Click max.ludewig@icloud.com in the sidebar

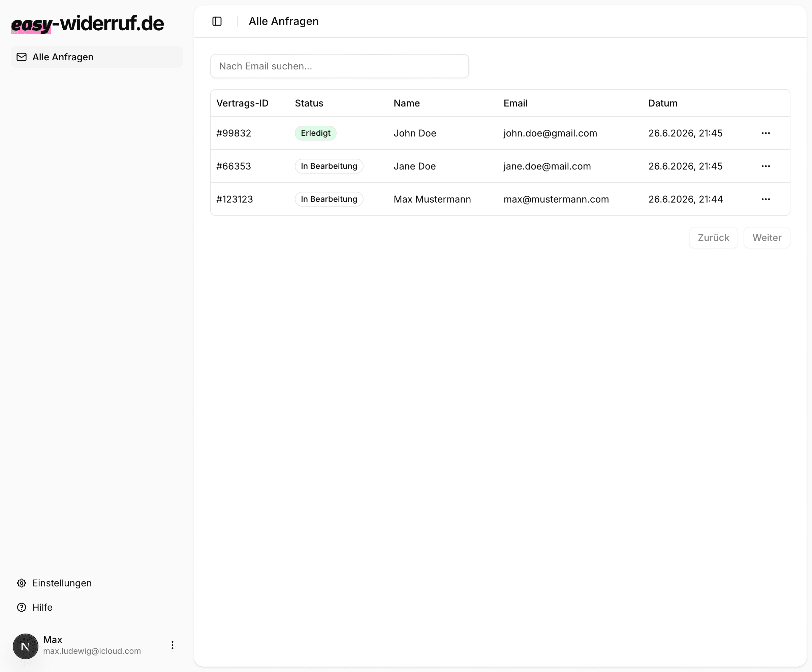pyautogui.click(x=92, y=651)
